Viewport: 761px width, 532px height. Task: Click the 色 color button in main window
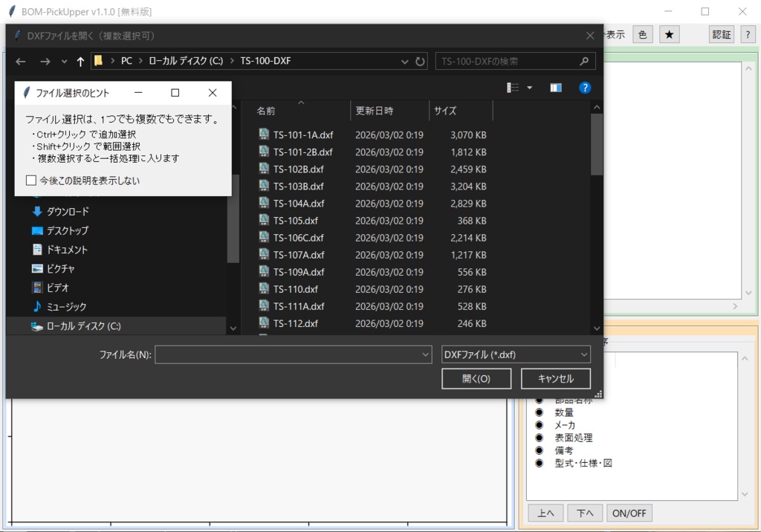click(x=643, y=34)
